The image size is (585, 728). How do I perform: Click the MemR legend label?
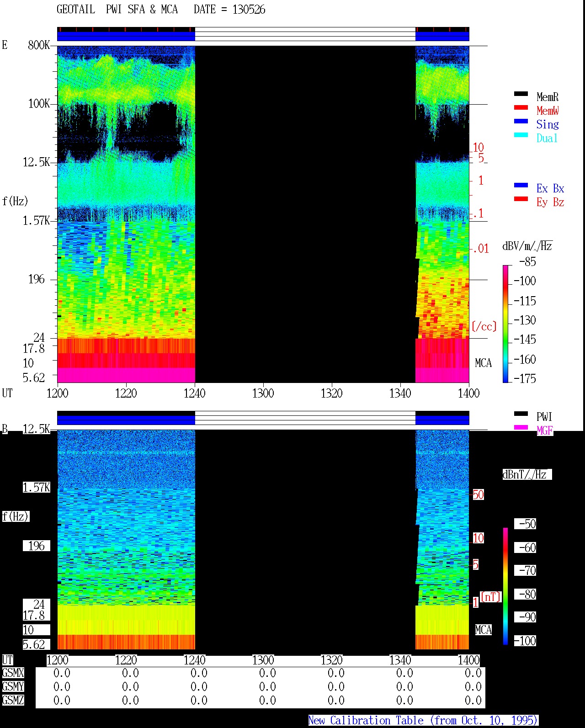coord(548,97)
